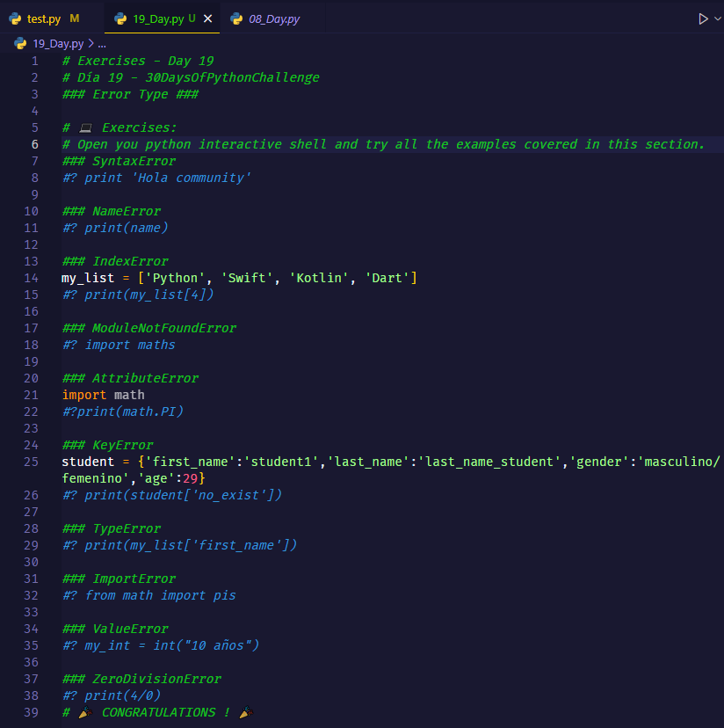The height and width of the screenshot is (728, 724).
Task: Run Python file with play button
Action: pyautogui.click(x=703, y=18)
